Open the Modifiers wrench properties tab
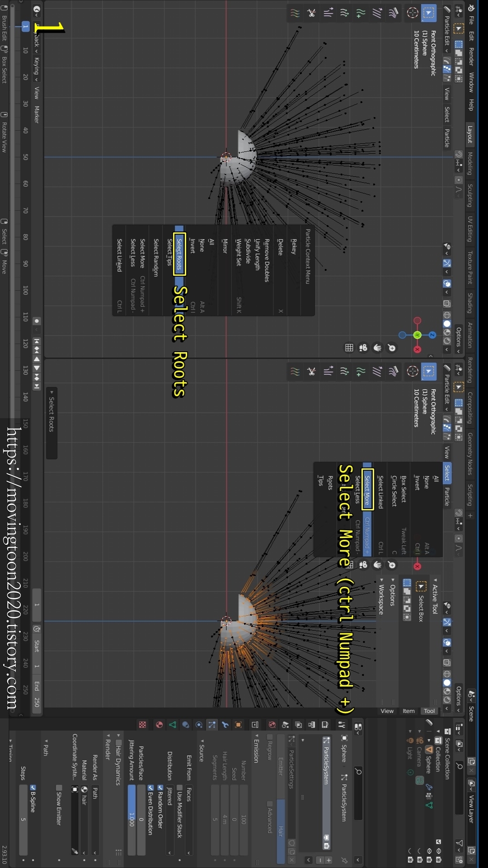 [225, 725]
